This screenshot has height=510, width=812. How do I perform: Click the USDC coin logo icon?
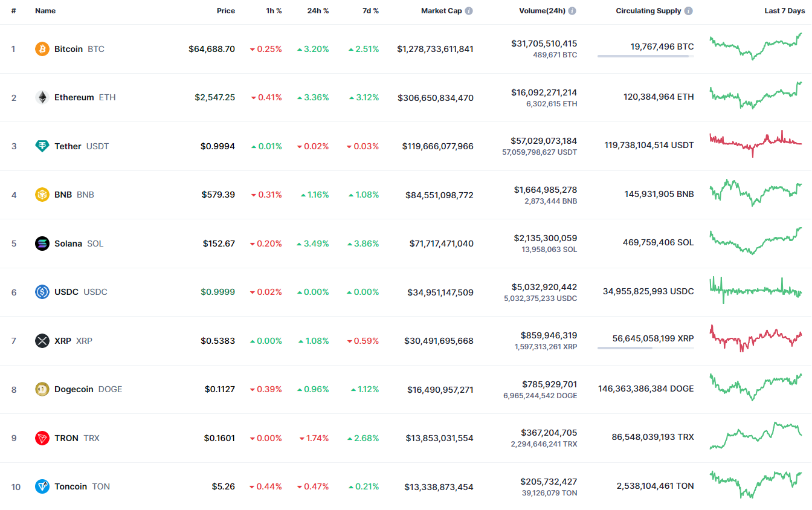pos(42,292)
